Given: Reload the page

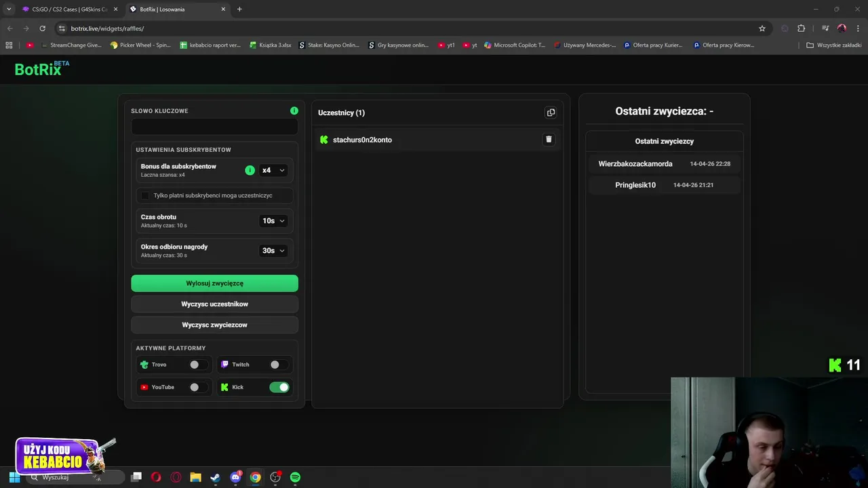Looking at the screenshot, I should tap(42, 28).
